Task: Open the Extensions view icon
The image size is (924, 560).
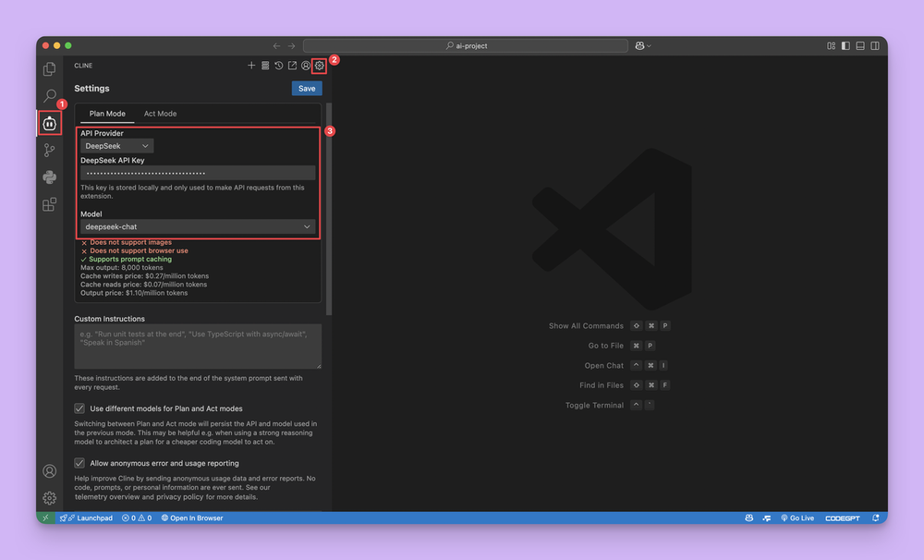Action: click(49, 204)
